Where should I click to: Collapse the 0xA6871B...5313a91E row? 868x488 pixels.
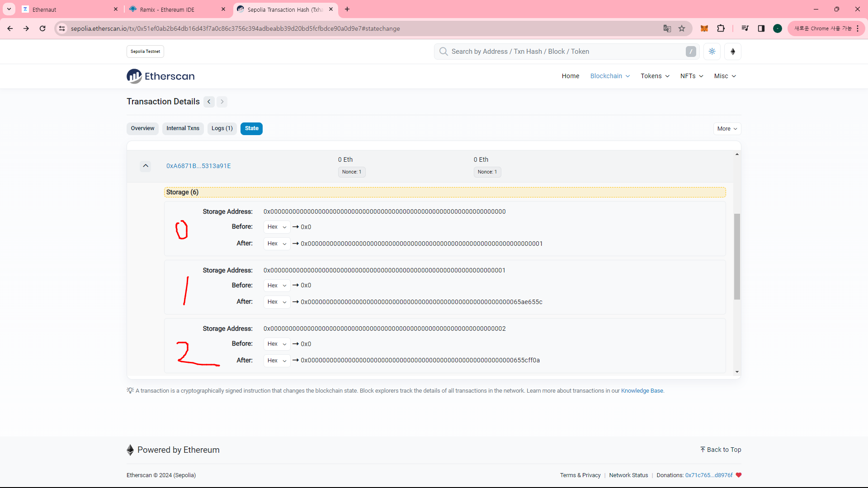tap(146, 166)
